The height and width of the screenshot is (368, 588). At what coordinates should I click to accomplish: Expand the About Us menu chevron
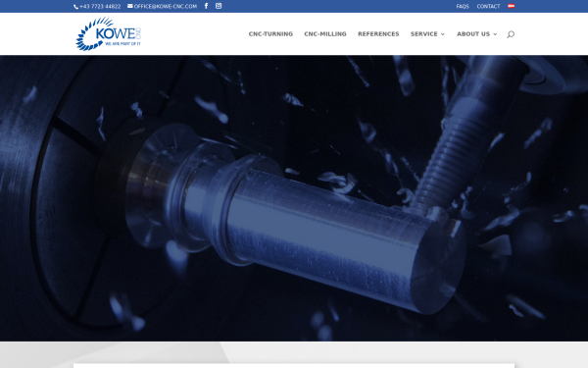[x=495, y=34]
